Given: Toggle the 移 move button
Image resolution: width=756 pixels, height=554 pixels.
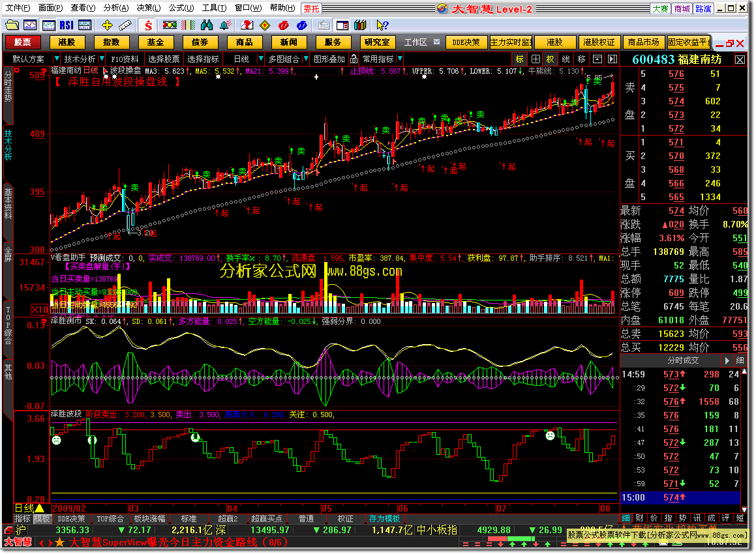Looking at the screenshot, I should click(581, 59).
